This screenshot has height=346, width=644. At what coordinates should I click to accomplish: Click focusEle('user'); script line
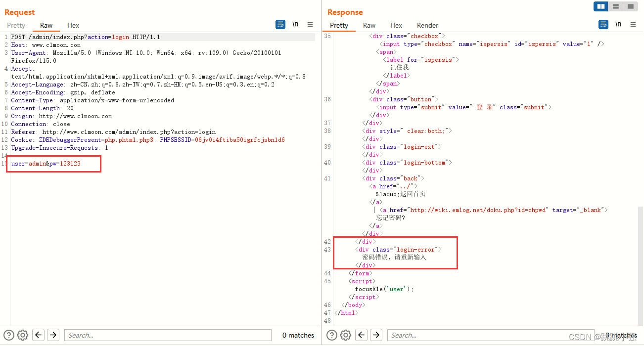click(x=384, y=289)
